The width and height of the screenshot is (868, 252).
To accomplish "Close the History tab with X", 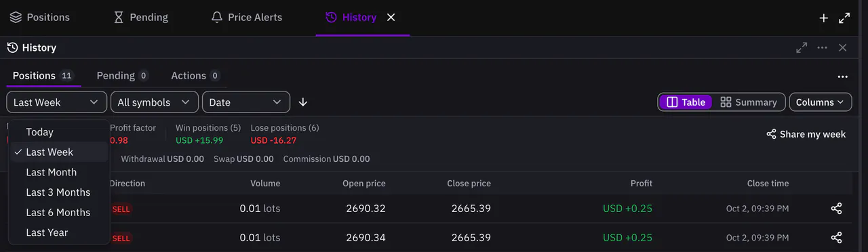I will point(391,18).
